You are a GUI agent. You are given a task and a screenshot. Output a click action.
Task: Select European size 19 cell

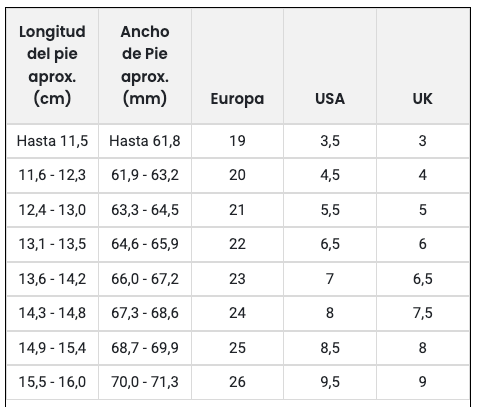(237, 141)
